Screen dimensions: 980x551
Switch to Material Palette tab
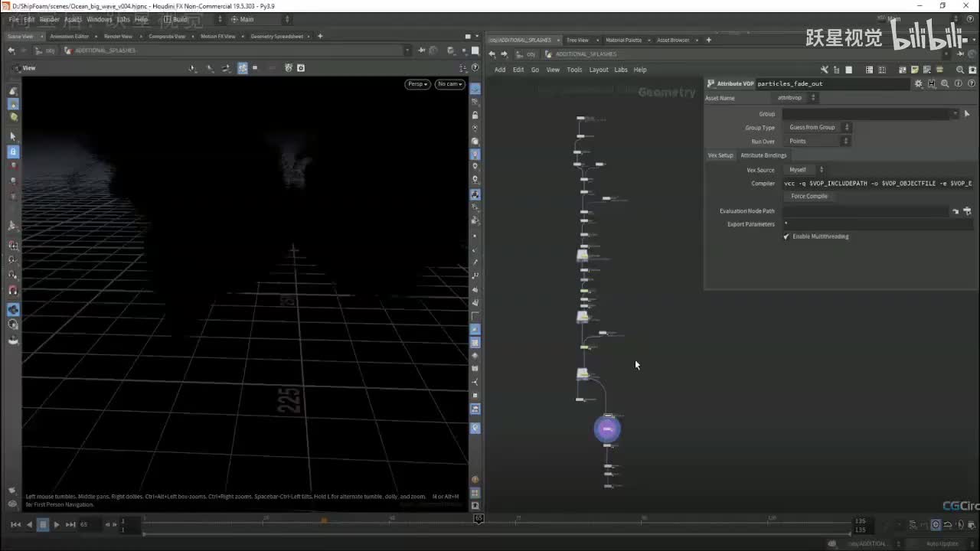(623, 40)
